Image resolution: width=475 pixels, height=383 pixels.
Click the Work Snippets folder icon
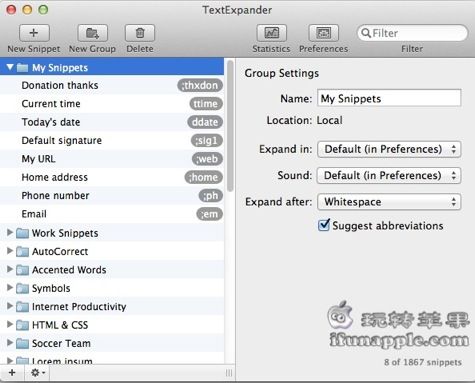(x=22, y=233)
